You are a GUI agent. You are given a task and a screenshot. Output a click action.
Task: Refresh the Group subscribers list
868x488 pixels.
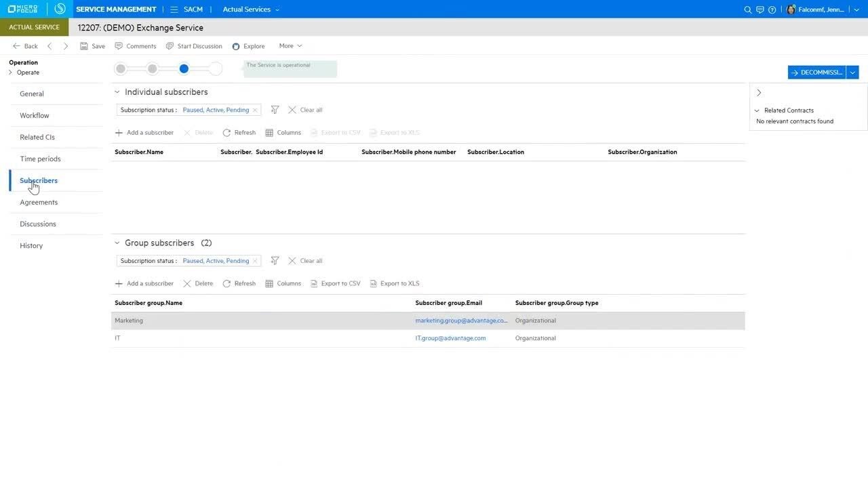pyautogui.click(x=239, y=283)
